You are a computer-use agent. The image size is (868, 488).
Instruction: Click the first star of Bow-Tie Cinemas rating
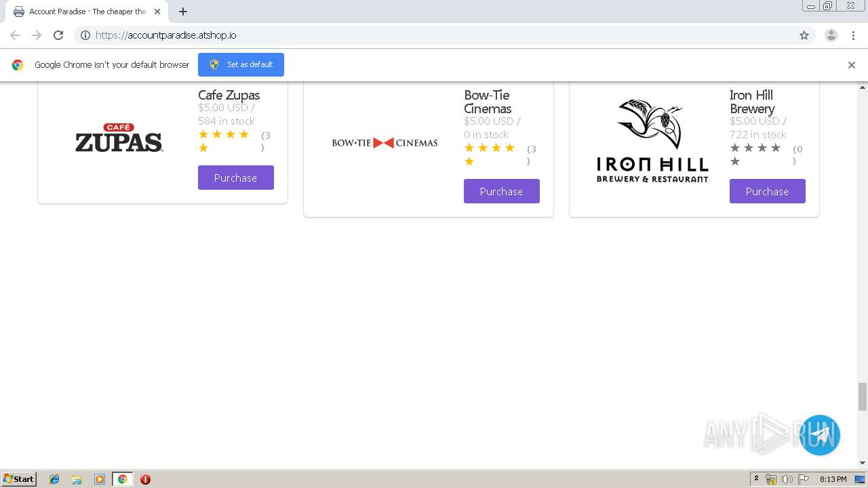tap(469, 148)
